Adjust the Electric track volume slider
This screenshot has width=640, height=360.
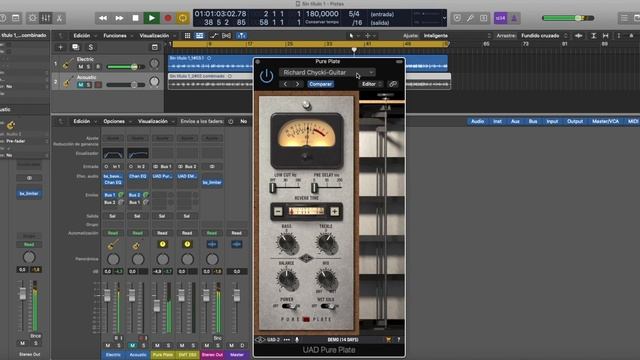[125, 67]
